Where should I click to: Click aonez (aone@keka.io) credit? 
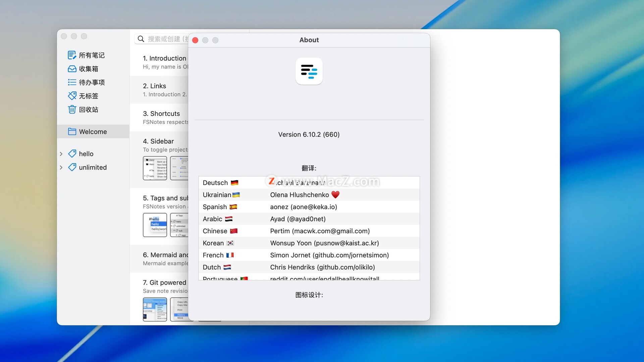tap(304, 207)
